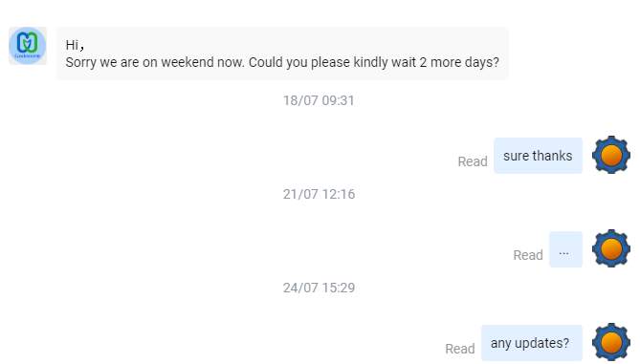Click the 21/07 12:16 timestamp
The image size is (640, 364).
[319, 194]
